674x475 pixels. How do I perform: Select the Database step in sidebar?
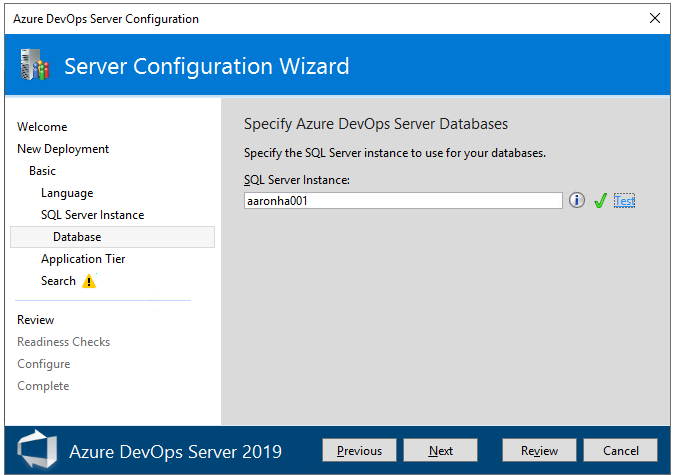pyautogui.click(x=77, y=237)
